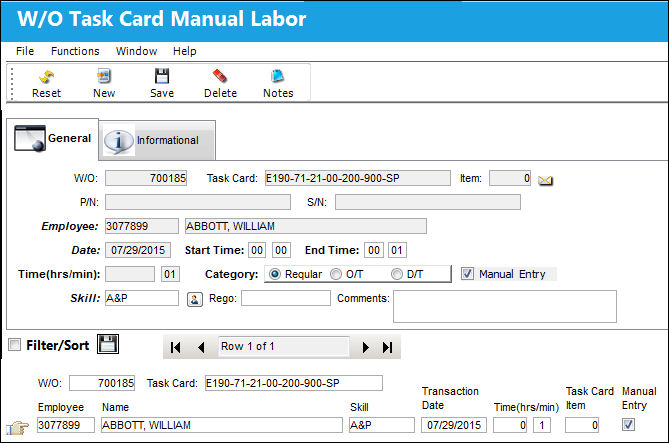Click the Comments text box
The image size is (669, 443).
[505, 306]
